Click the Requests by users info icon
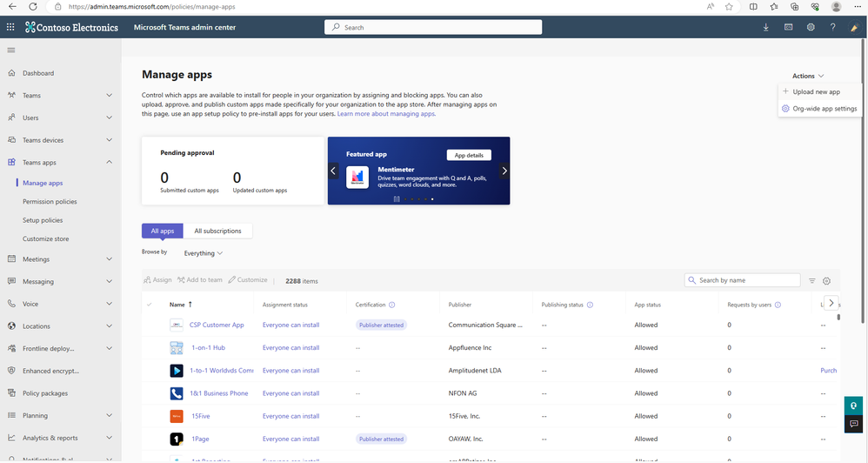 click(778, 305)
